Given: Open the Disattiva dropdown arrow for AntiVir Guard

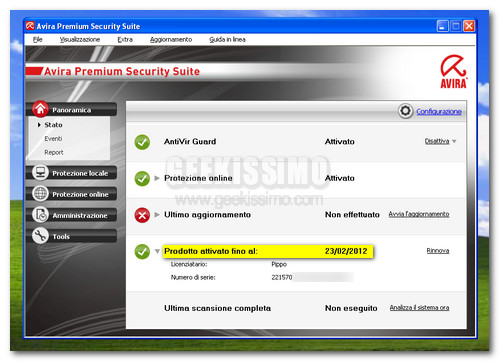Looking at the screenshot, I should pyautogui.click(x=454, y=141).
